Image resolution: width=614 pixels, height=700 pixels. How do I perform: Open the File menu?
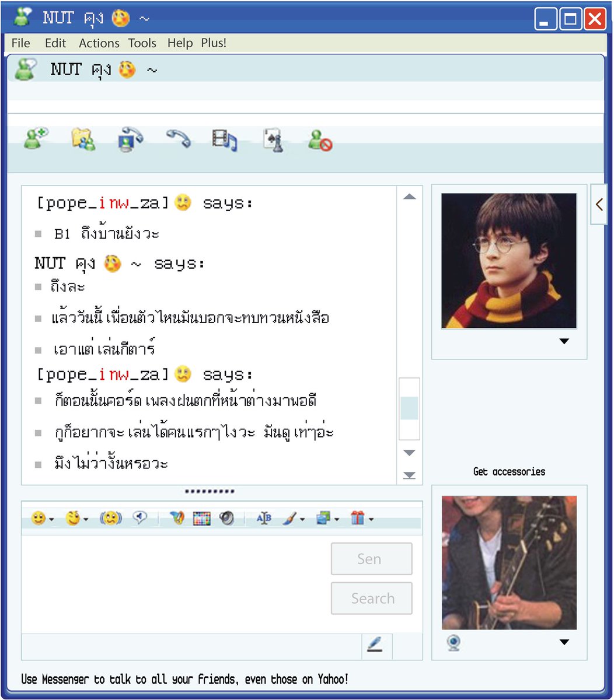pos(20,43)
